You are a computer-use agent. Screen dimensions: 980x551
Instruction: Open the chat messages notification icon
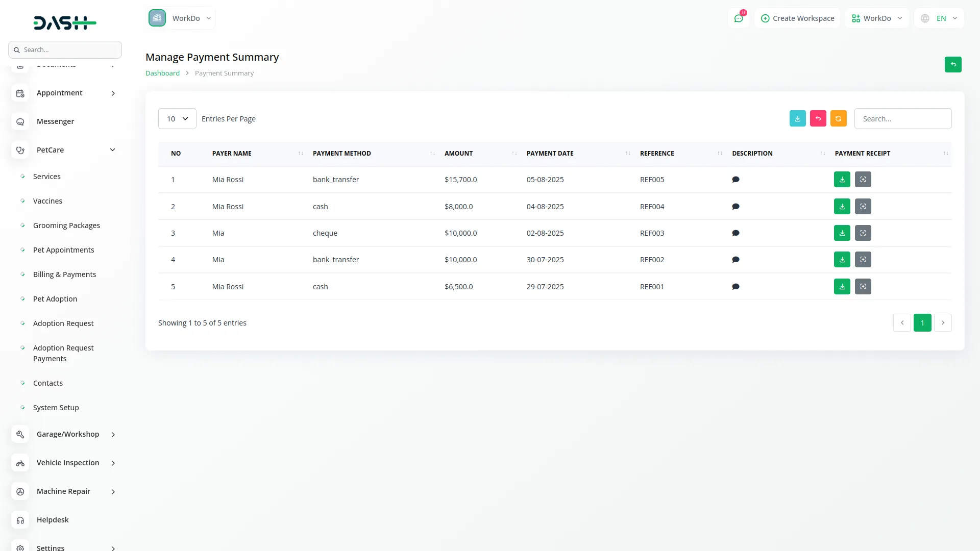point(738,18)
